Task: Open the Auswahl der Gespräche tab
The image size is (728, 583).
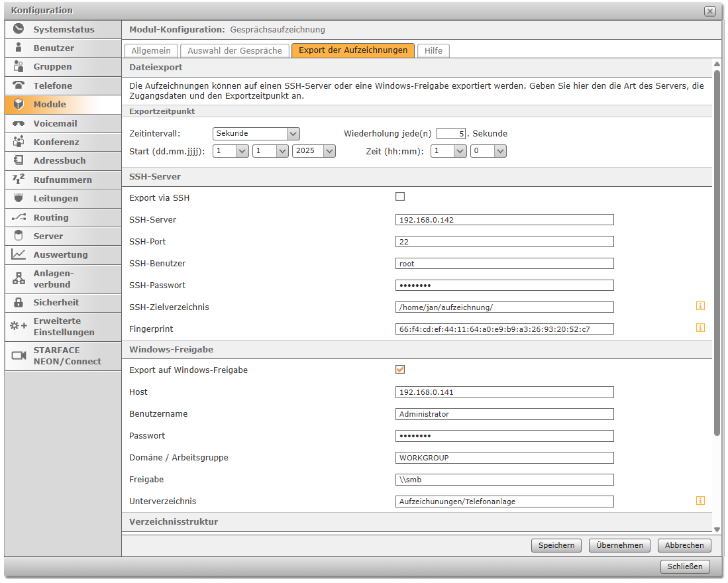Action: pyautogui.click(x=234, y=50)
